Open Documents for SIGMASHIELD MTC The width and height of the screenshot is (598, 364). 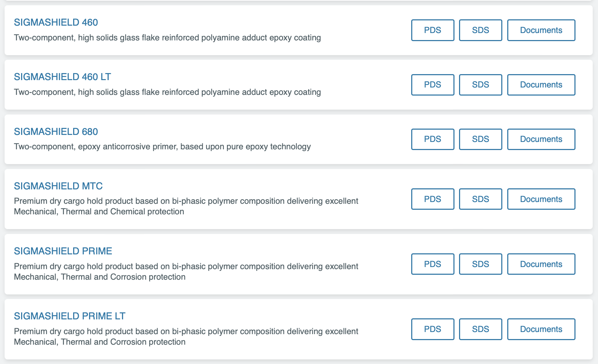[541, 199]
